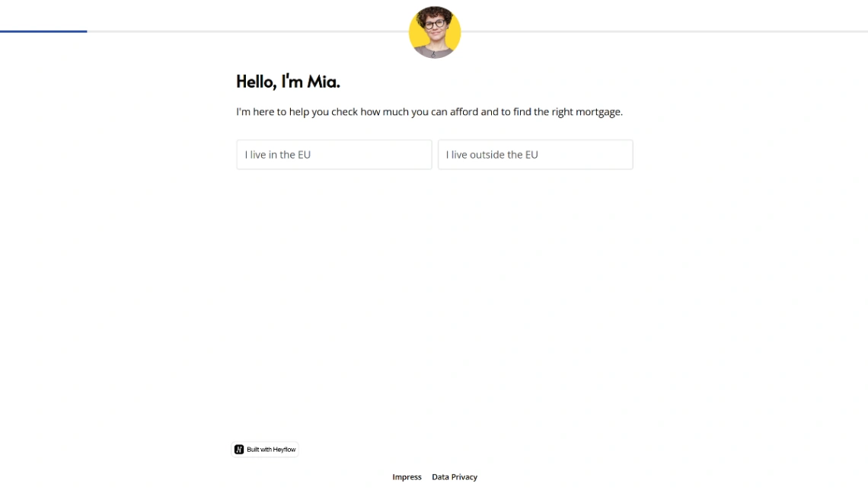Viewport: 868px width, 490px height.
Task: Click the blue filled progress bar segment
Action: (x=43, y=31)
